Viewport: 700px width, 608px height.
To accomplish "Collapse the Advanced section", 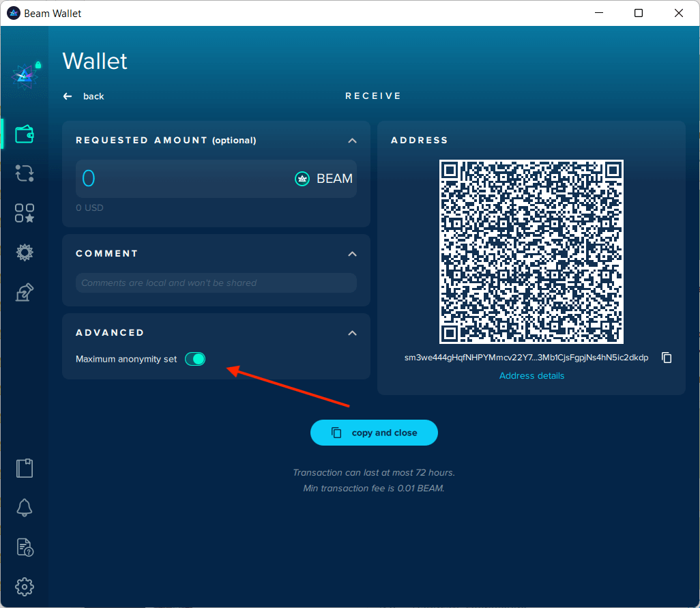I will (352, 333).
